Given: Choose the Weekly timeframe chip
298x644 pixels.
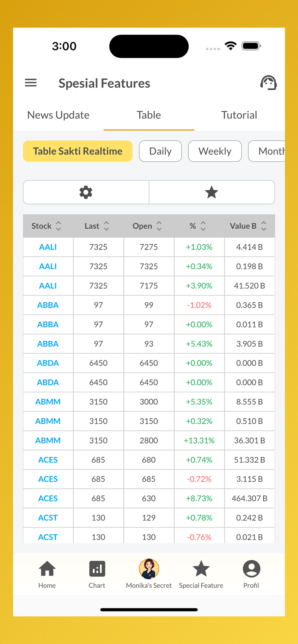Looking at the screenshot, I should coord(215,151).
